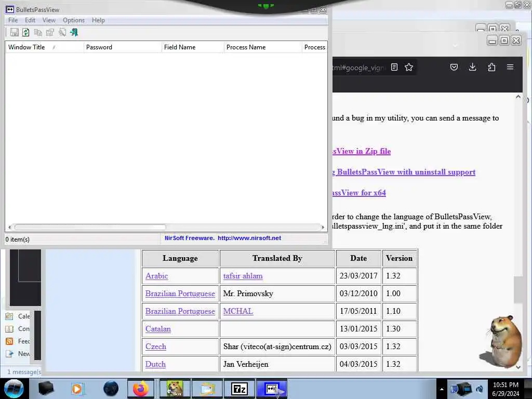Viewport: 532px width, 399px height.
Task: Click the Exit toolbar icon in BulletsPassView
Action: coord(74,32)
